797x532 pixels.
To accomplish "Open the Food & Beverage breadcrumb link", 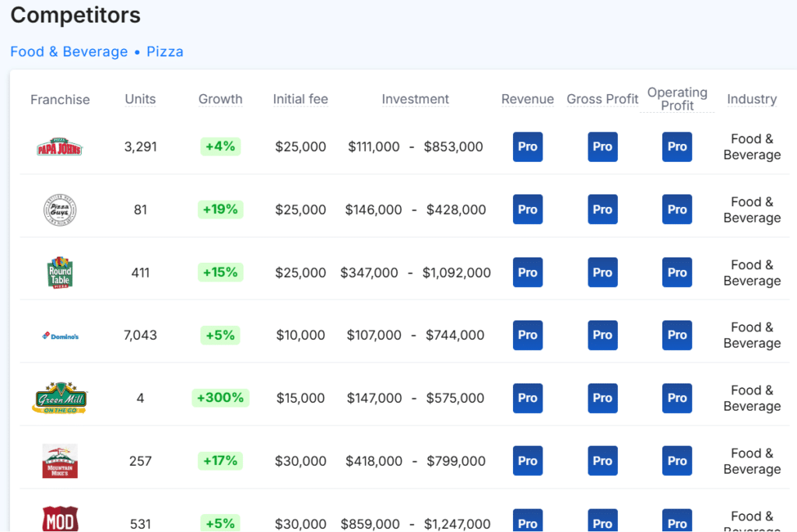I will [x=69, y=52].
